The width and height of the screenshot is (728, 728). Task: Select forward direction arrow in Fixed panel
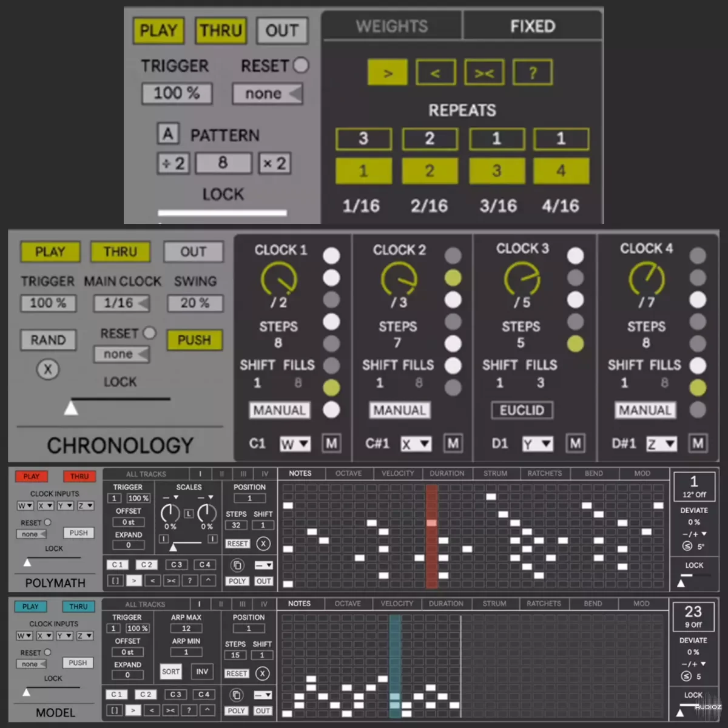[x=388, y=73]
